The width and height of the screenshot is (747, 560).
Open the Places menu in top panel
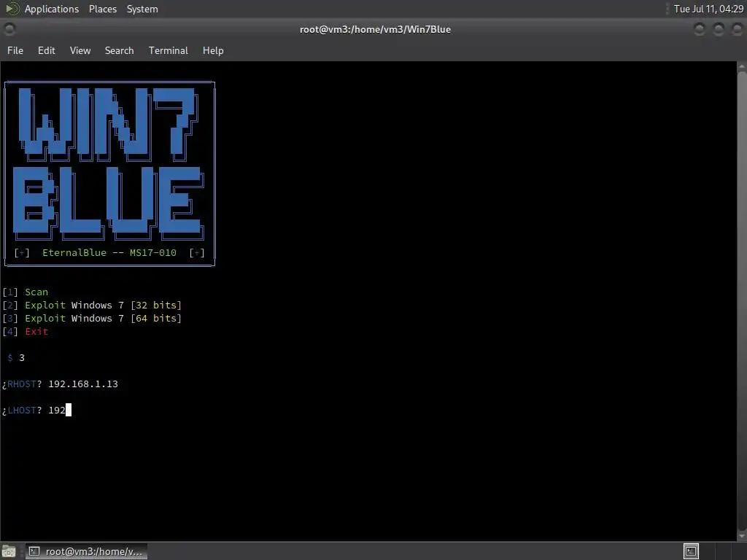pos(102,9)
